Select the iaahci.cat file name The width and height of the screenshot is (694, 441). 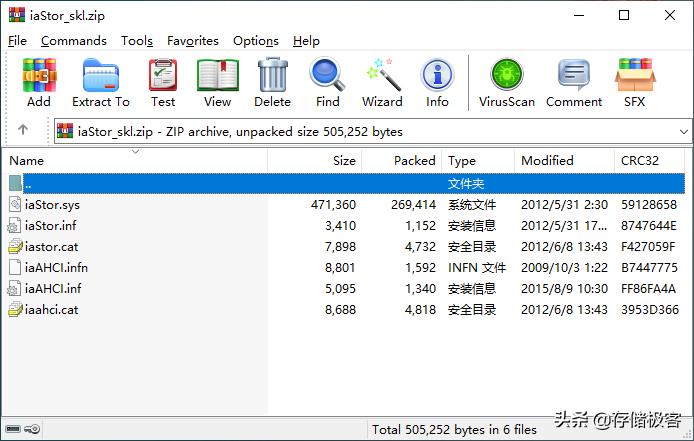pos(51,309)
